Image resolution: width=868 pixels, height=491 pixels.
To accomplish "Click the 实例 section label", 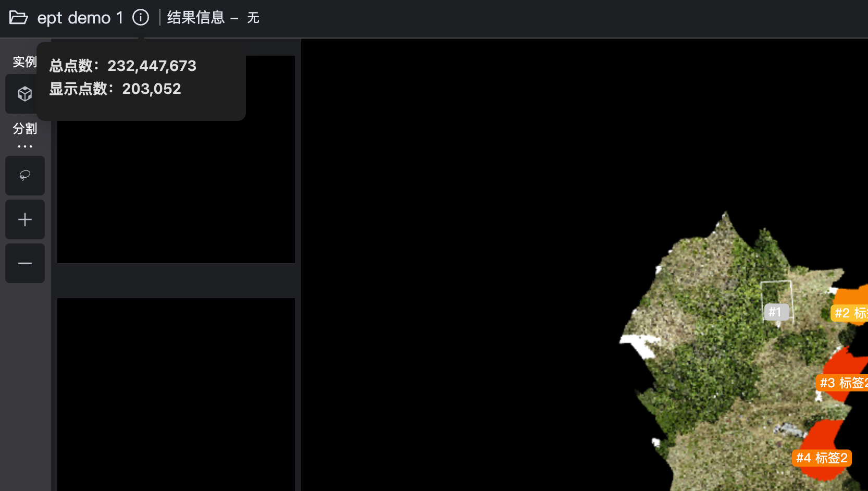I will tap(24, 62).
